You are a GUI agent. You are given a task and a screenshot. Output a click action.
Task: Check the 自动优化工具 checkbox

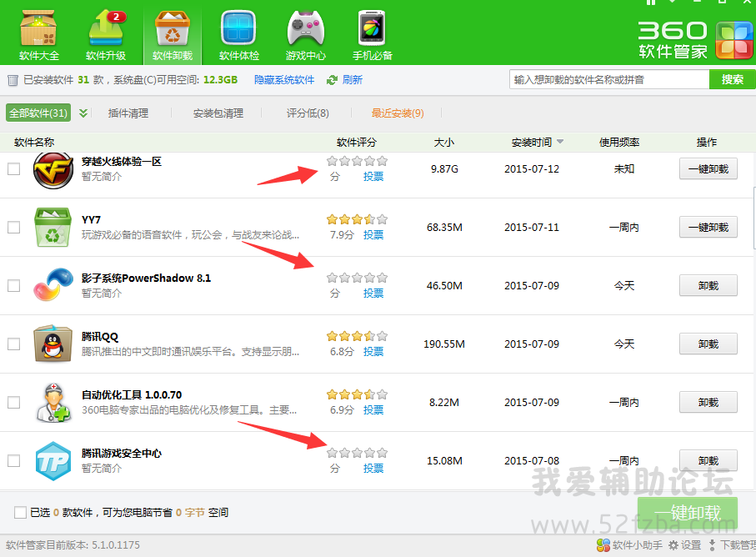(14, 402)
